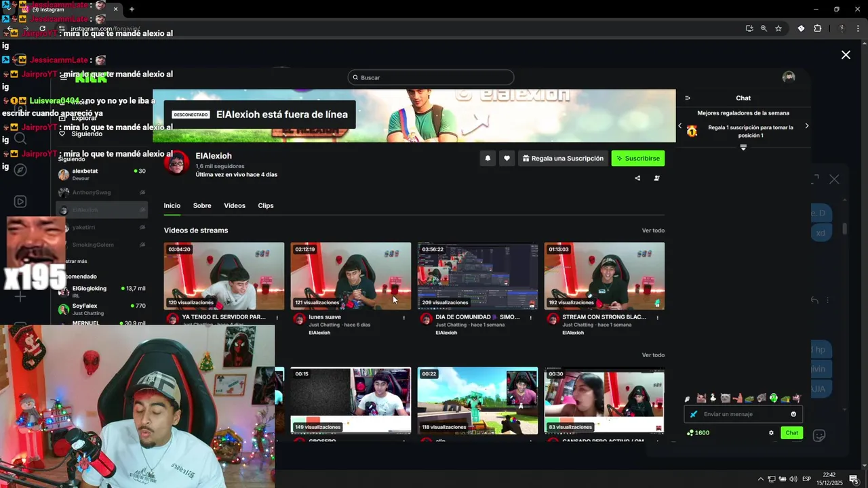868x488 pixels.
Task: Click the share icon below Suscribirse
Action: 637,178
